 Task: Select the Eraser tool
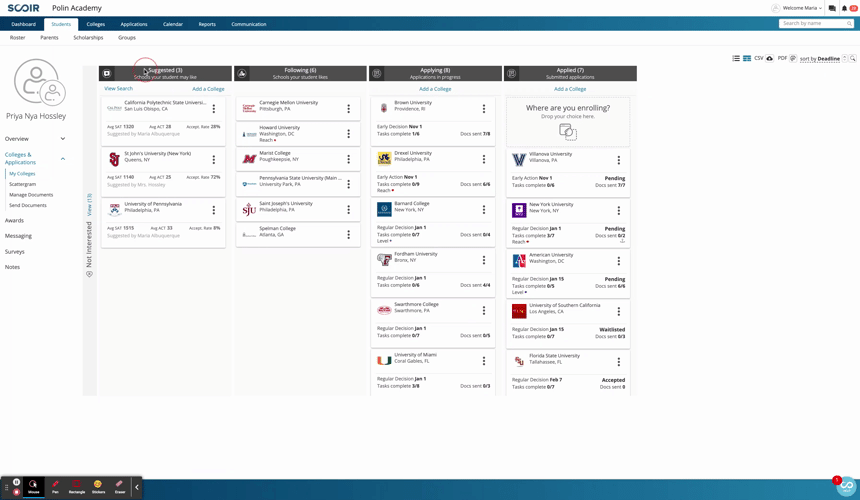[x=120, y=486]
